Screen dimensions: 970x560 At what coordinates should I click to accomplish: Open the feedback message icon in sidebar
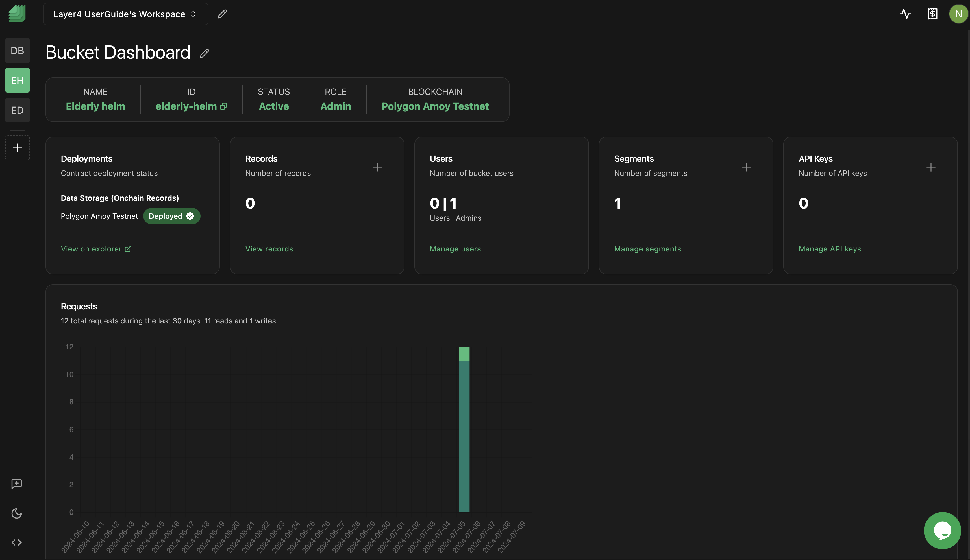[x=17, y=484]
